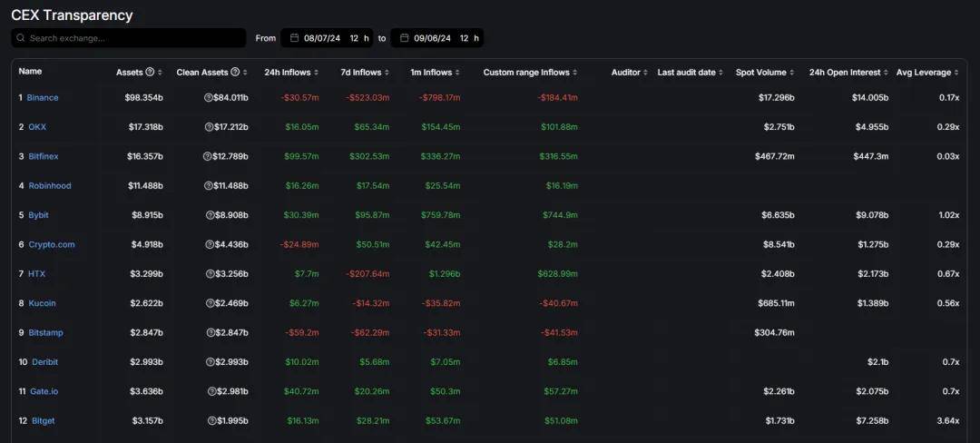This screenshot has height=443, width=980.
Task: Click help icon beside Robinhood clean assets $11.488b
Action: [209, 185]
